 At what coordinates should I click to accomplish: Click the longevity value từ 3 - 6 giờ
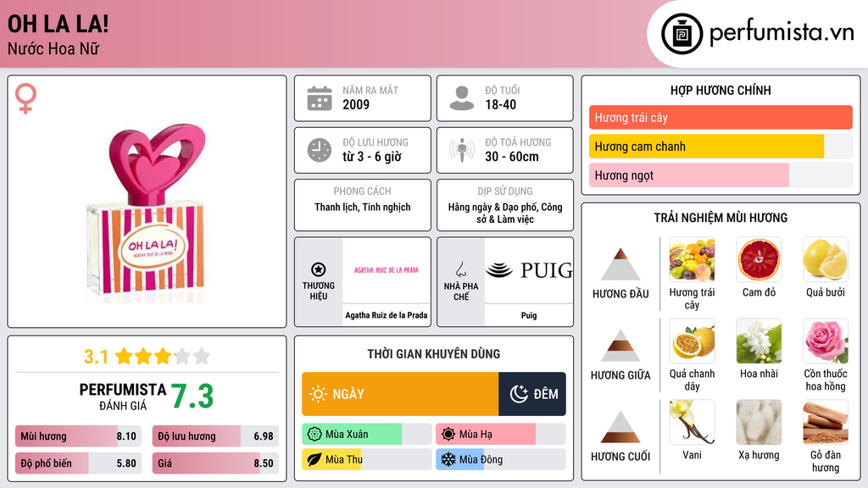(x=371, y=157)
